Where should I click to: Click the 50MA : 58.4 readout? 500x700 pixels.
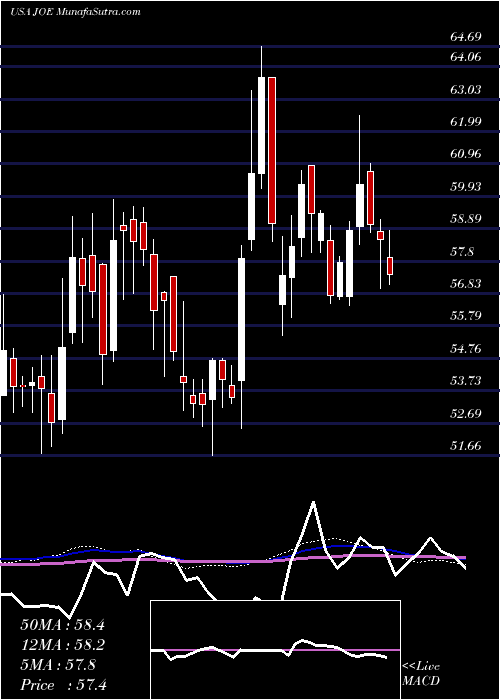click(62, 625)
